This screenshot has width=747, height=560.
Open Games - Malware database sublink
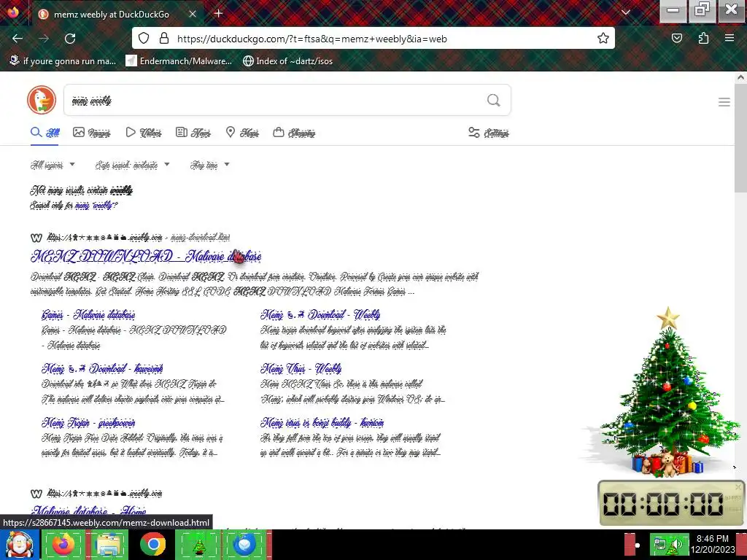(x=88, y=315)
